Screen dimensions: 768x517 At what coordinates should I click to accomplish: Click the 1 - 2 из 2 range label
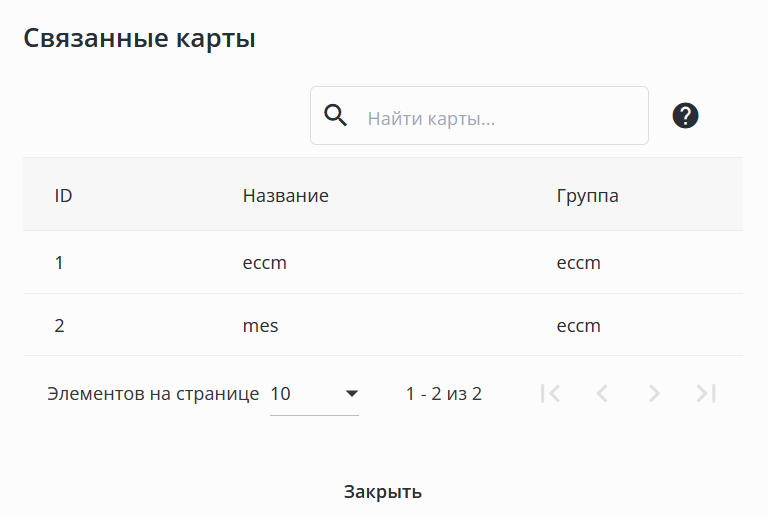click(444, 394)
